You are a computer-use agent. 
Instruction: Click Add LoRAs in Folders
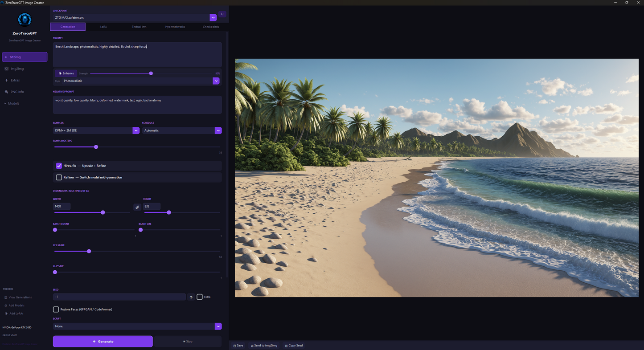14,313
